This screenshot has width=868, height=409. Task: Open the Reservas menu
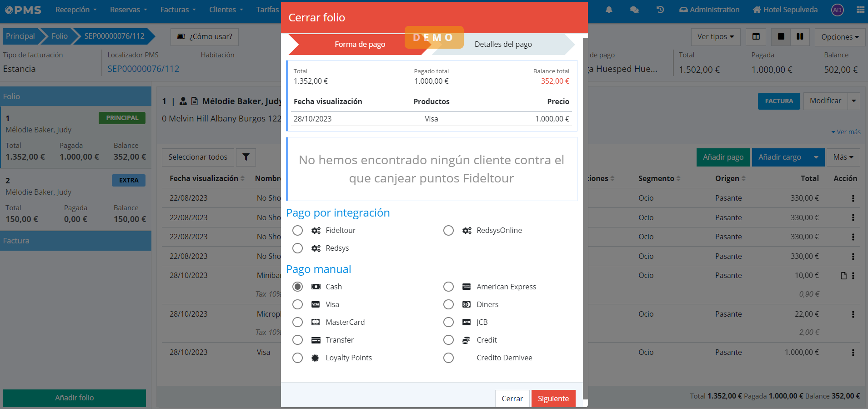coord(128,10)
